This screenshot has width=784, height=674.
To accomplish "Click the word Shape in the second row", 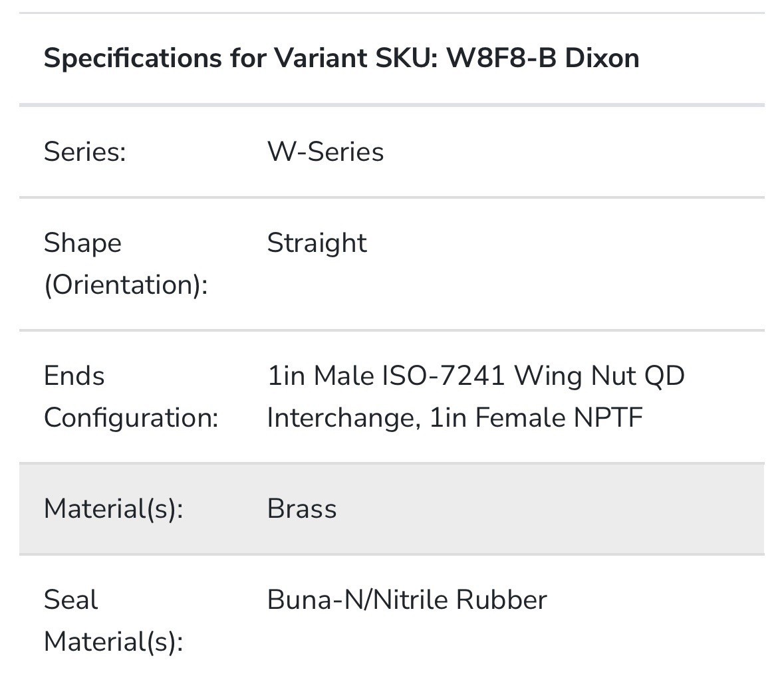I will 82,243.
